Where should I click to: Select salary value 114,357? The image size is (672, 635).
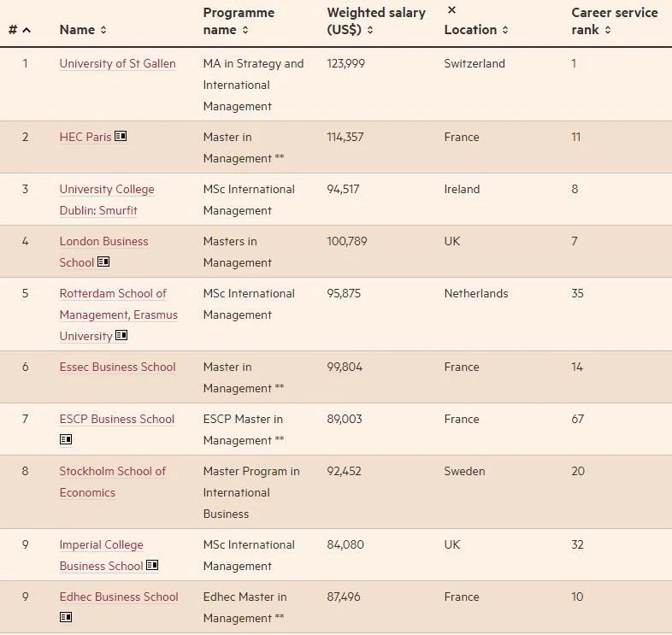[345, 137]
